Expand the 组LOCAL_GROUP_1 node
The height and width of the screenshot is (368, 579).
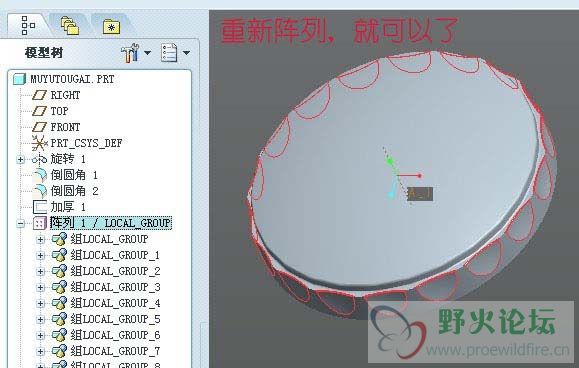coord(41,255)
